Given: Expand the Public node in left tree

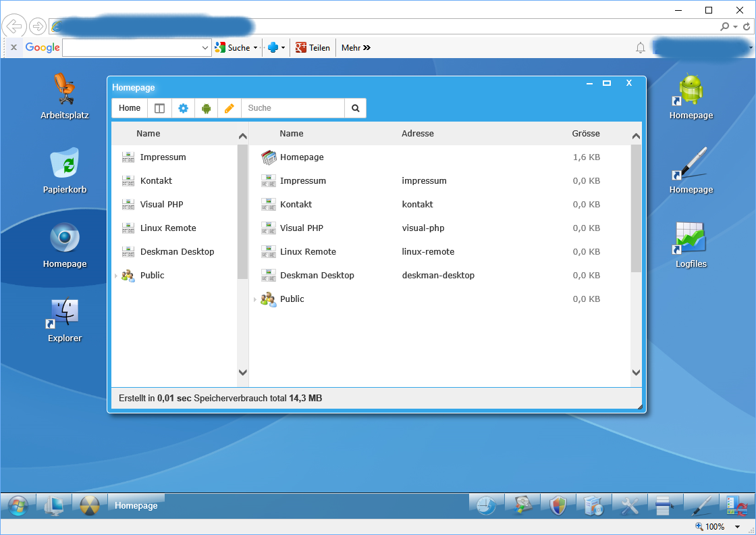Looking at the screenshot, I should pos(116,276).
